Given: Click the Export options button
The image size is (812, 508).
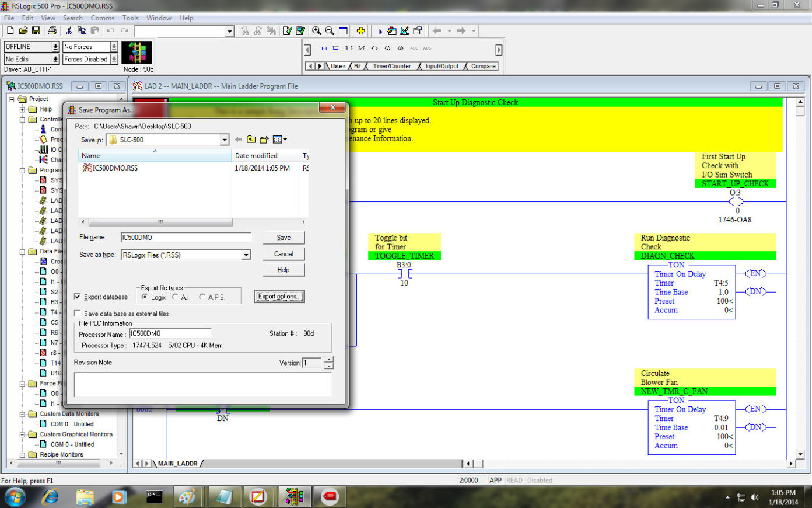Looking at the screenshot, I should coord(279,297).
